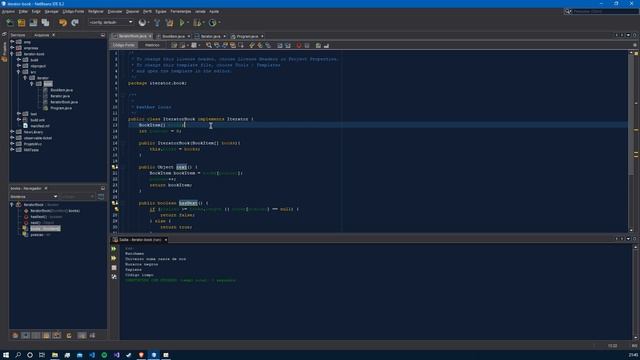Toggle Show Static Members in Navigator
Image resolution: width=640 pixels, height=360 pixels.
pyautogui.click(x=36, y=335)
